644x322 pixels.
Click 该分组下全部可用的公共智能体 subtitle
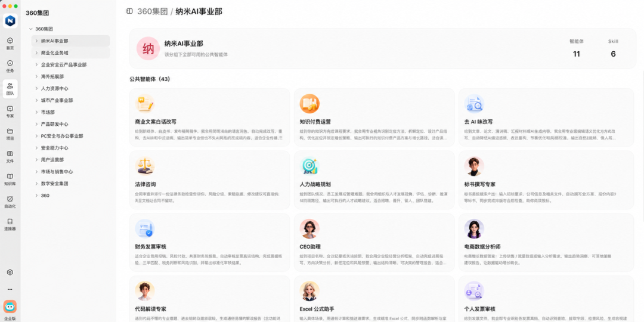(196, 55)
